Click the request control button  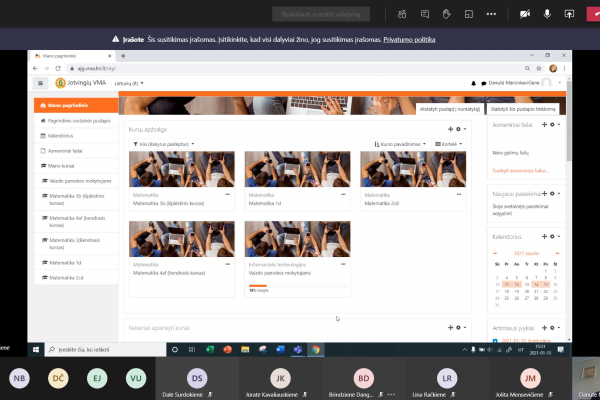[x=321, y=15]
